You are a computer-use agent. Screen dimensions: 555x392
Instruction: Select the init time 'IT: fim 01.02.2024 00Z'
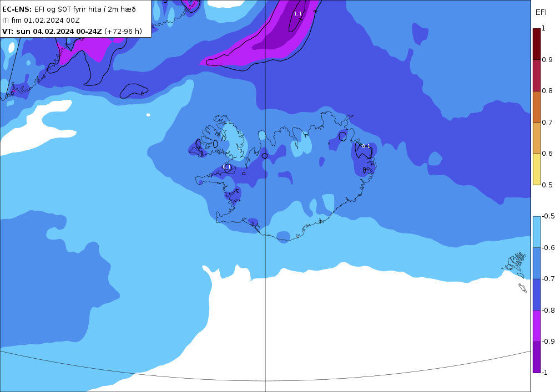click(41, 20)
